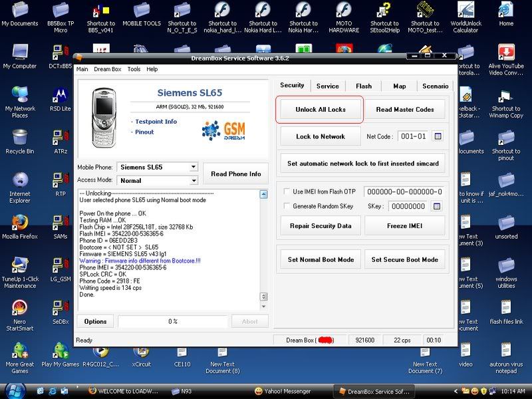Switch to the Service tab

pyautogui.click(x=327, y=86)
